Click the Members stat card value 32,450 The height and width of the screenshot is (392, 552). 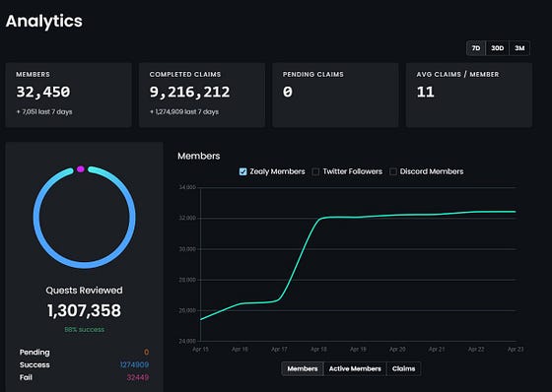pyautogui.click(x=43, y=92)
